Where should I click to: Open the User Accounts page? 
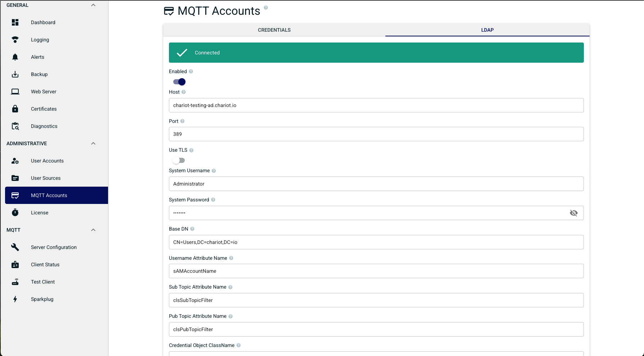coord(47,161)
